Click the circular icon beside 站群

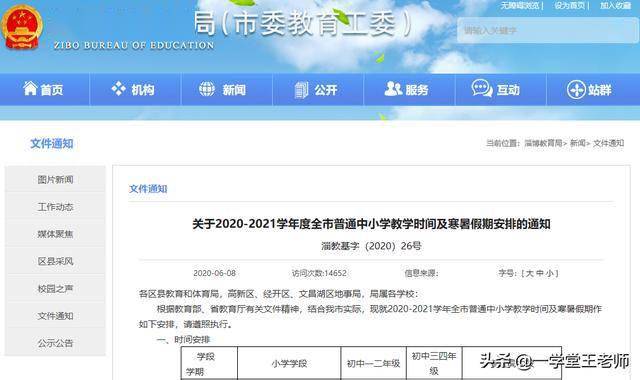[576, 89]
